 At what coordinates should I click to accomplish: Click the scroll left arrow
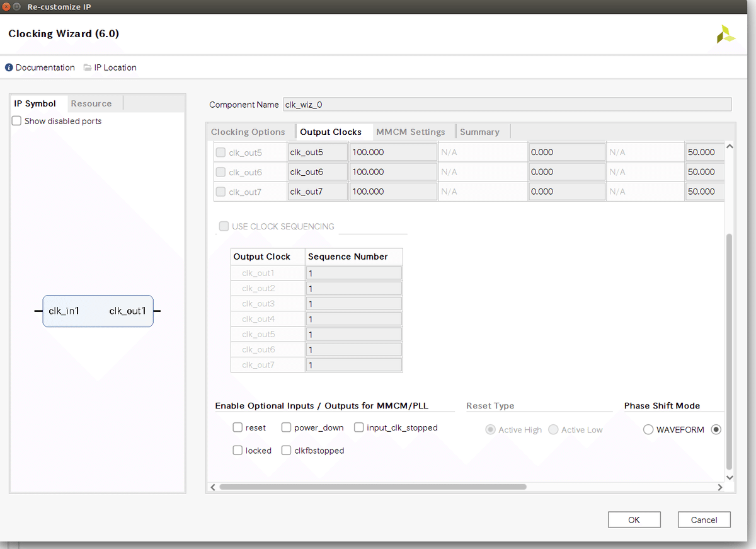(x=213, y=487)
